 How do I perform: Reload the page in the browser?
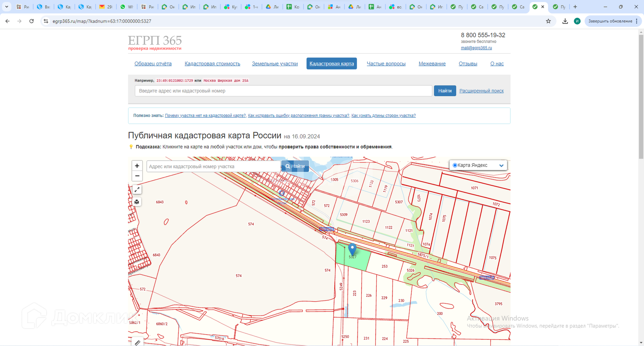(x=32, y=21)
